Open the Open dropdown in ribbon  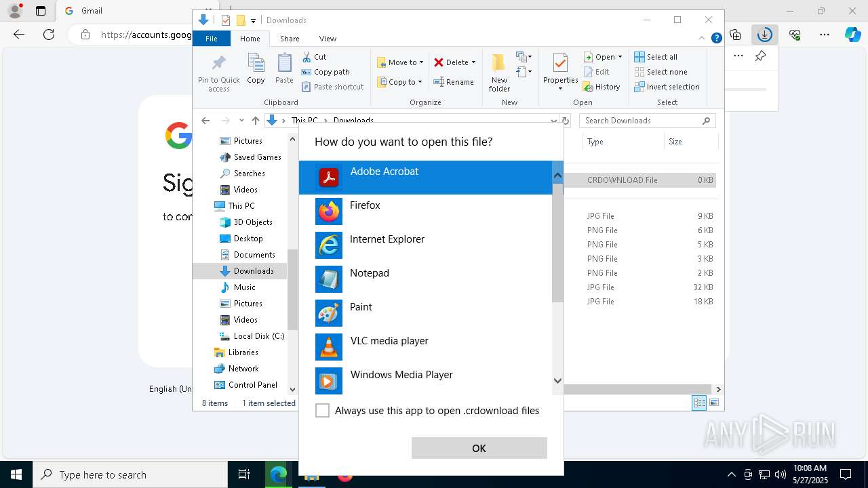pyautogui.click(x=603, y=57)
